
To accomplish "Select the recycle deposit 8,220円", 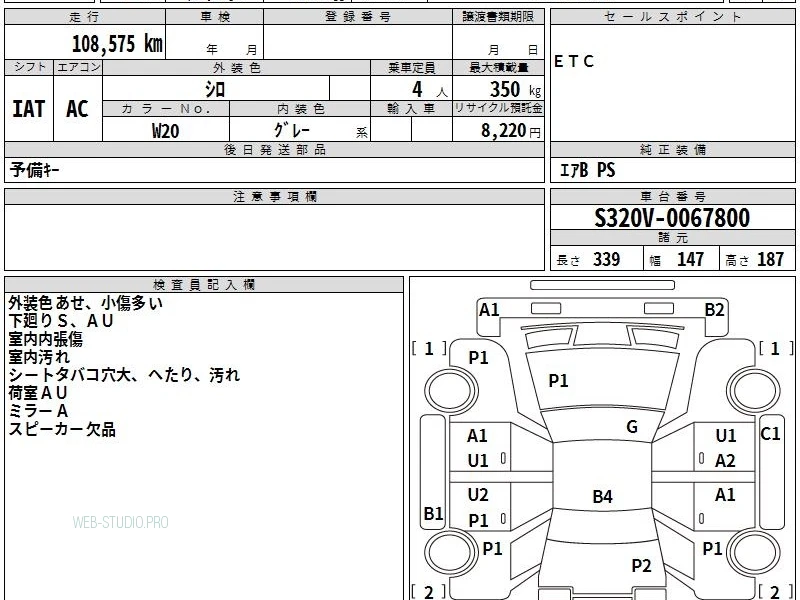I will (511, 131).
